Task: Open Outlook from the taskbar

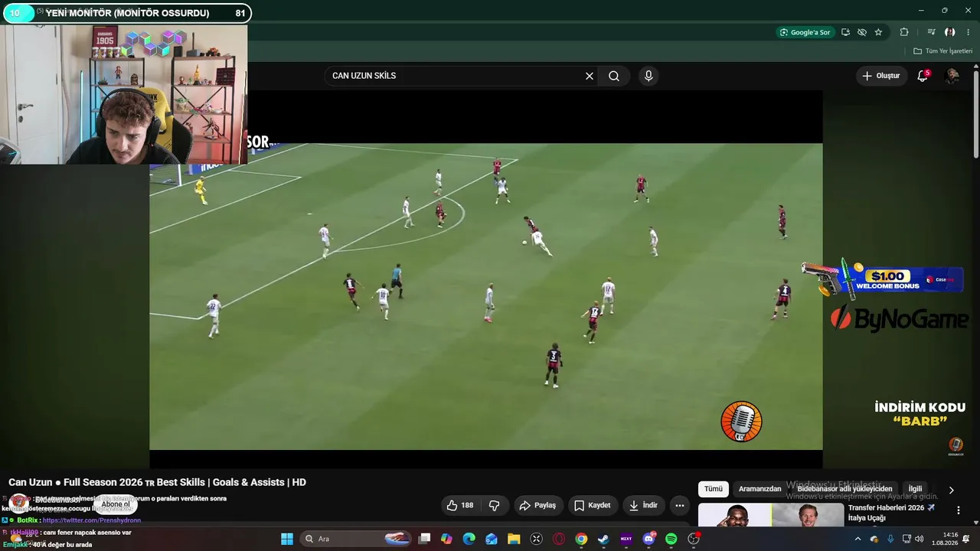Action: tap(492, 539)
